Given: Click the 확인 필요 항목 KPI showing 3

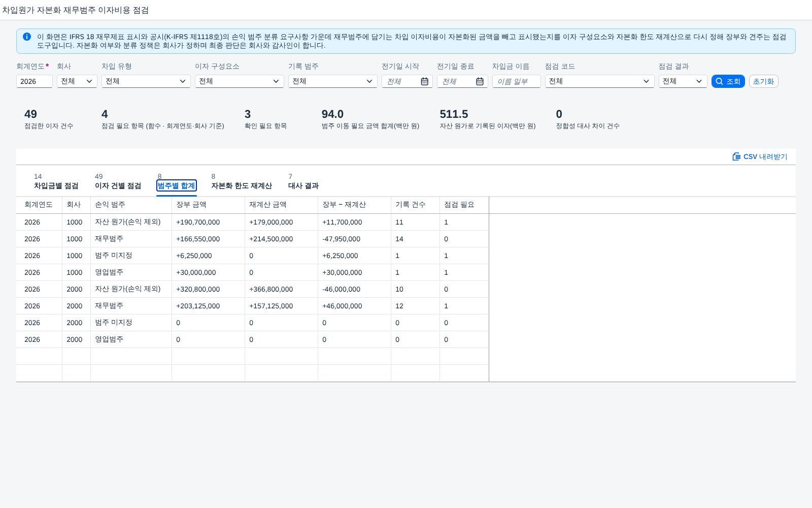Looking at the screenshot, I should pos(265,119).
